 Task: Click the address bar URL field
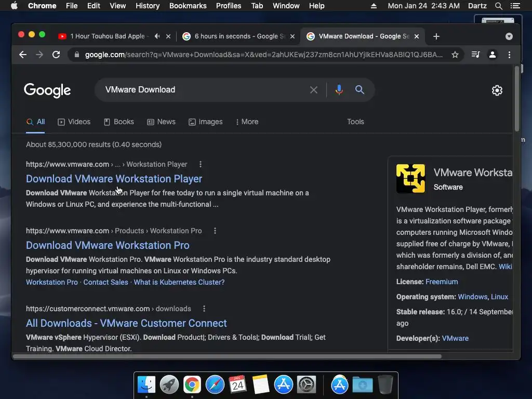point(263,55)
